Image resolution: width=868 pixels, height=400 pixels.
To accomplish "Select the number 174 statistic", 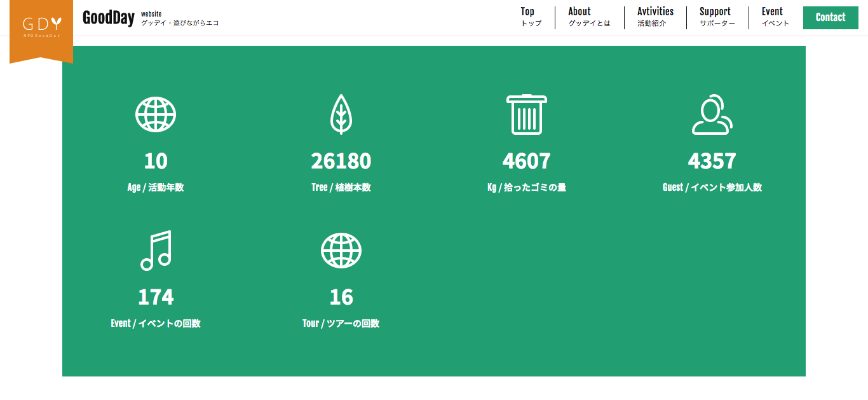I will point(156,297).
